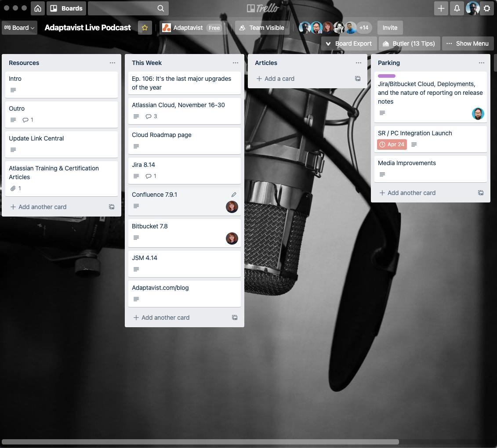The image size is (497, 448).
Task: Open the Intro card
Action: coord(62,84)
